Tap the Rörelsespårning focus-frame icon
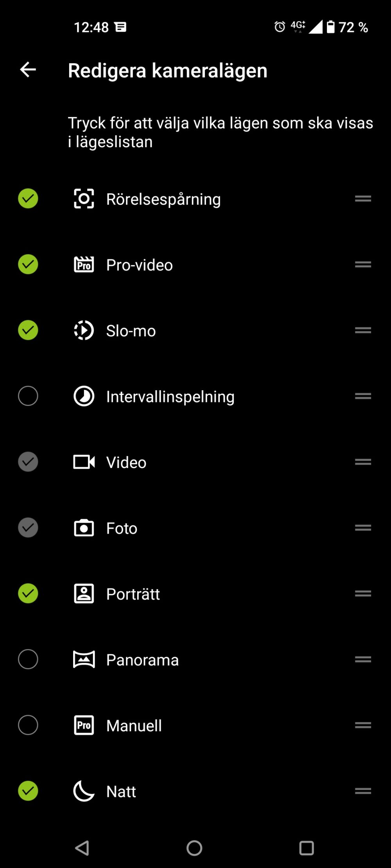The height and width of the screenshot is (868, 391). click(84, 199)
